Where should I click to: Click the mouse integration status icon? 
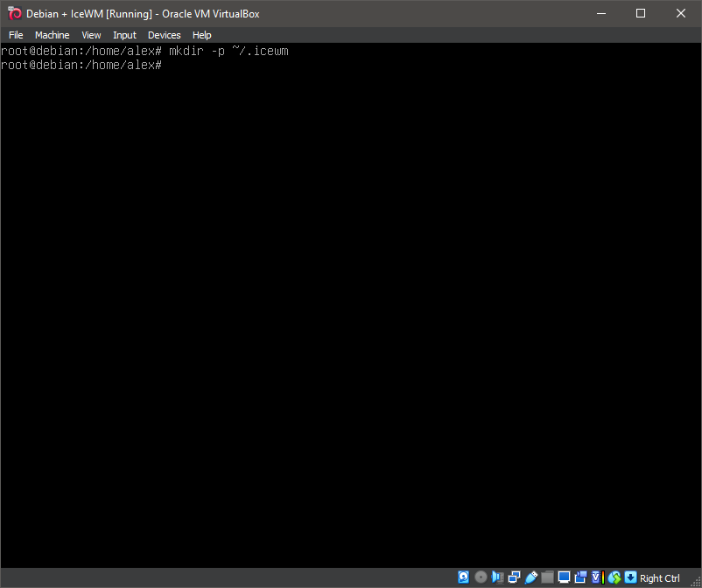click(x=614, y=577)
